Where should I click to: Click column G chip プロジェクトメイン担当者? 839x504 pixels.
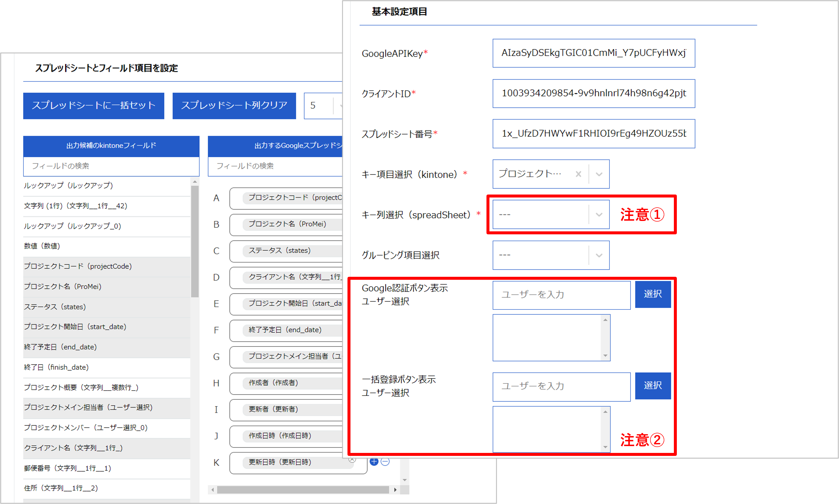(292, 356)
